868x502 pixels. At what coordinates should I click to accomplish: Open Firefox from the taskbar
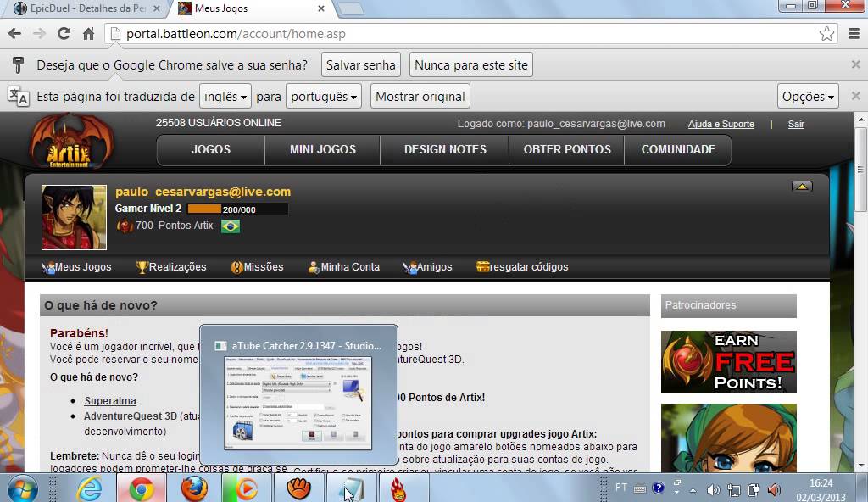click(194, 489)
